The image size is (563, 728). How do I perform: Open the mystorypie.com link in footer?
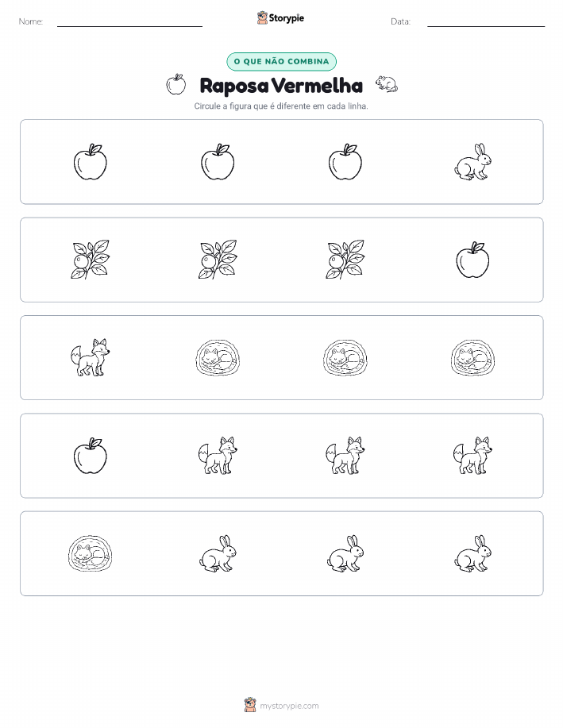tap(289, 706)
